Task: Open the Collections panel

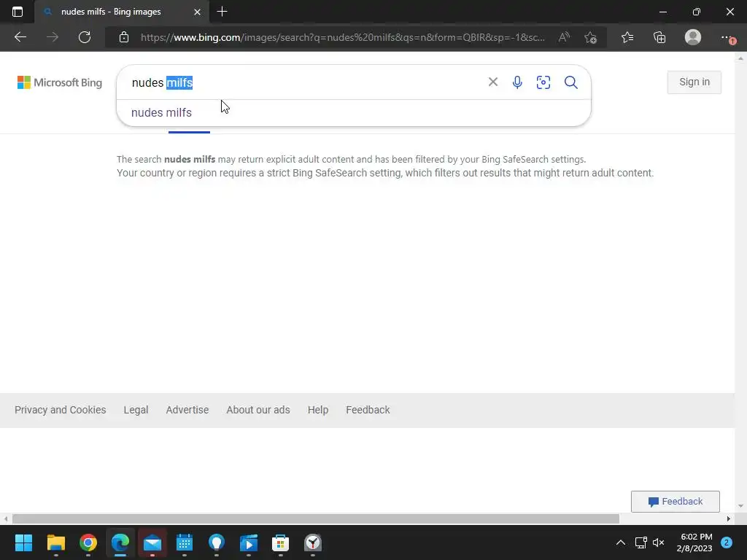Action: [x=659, y=37]
